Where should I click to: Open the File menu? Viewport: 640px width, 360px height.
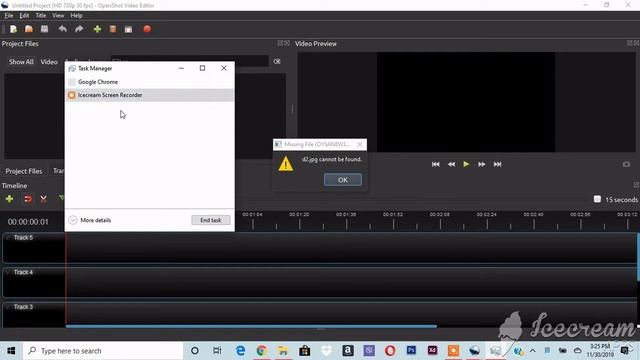(x=9, y=16)
